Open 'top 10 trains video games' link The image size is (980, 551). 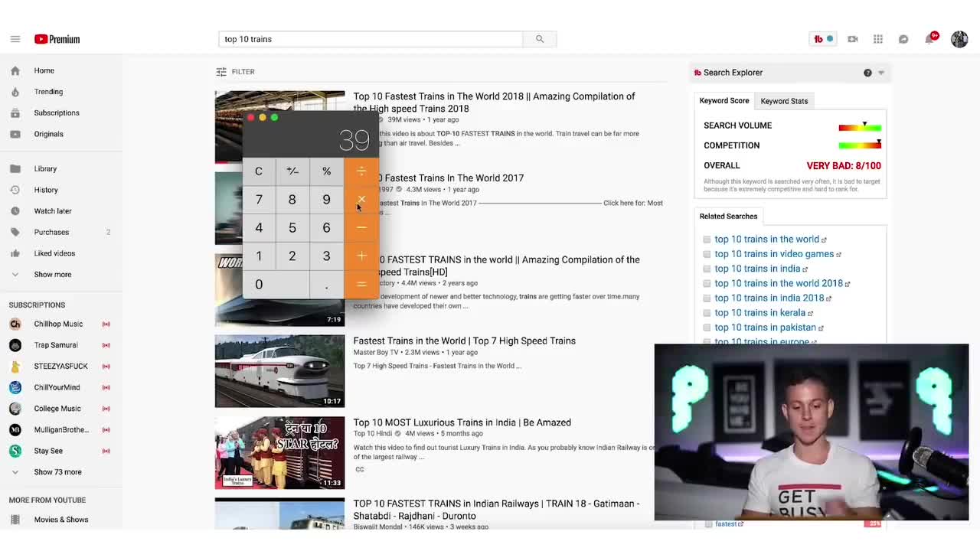point(774,254)
